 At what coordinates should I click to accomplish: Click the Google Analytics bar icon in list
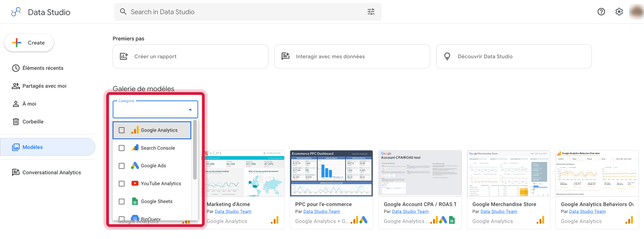pos(135,130)
